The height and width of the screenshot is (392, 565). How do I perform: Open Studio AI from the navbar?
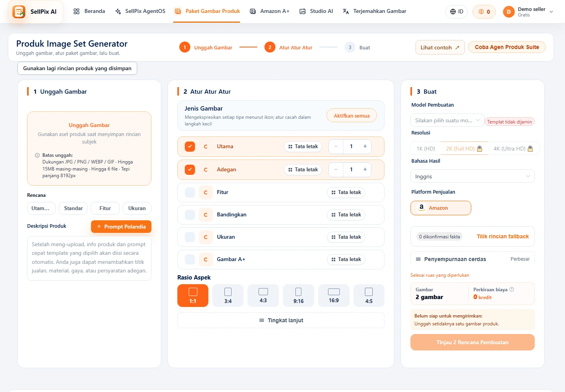click(x=316, y=11)
